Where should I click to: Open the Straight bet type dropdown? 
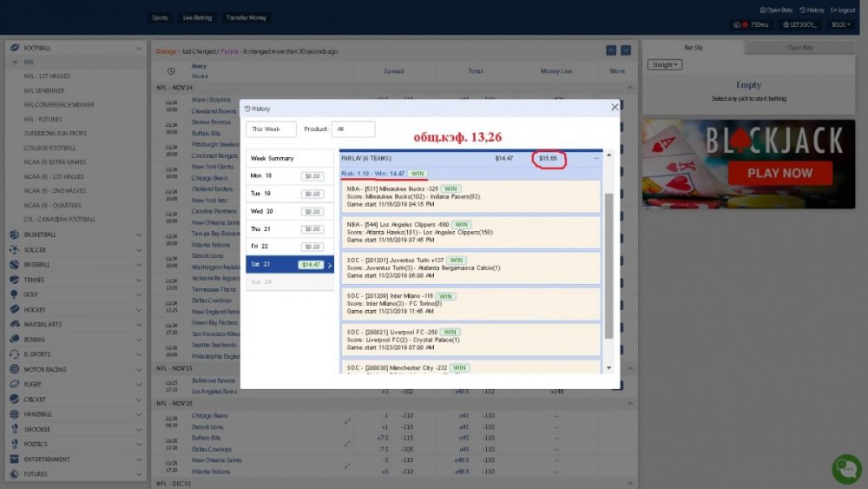[x=665, y=65]
